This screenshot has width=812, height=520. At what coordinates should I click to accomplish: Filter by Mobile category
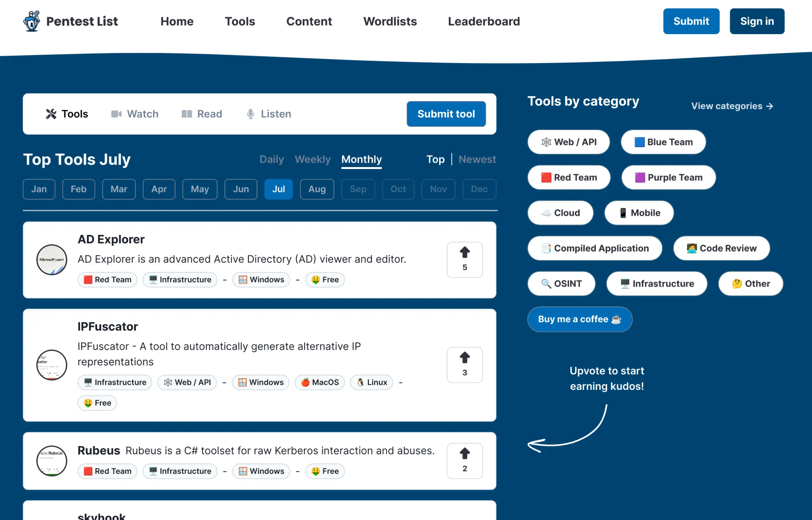click(639, 213)
